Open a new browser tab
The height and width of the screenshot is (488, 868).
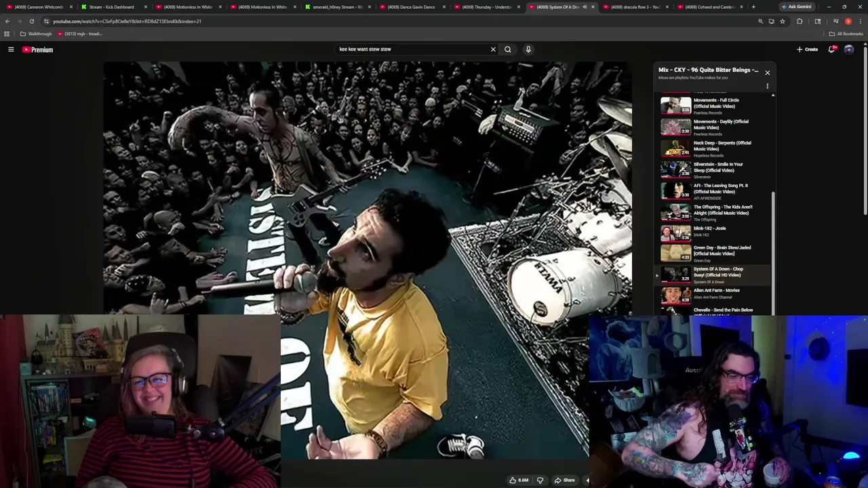(753, 7)
